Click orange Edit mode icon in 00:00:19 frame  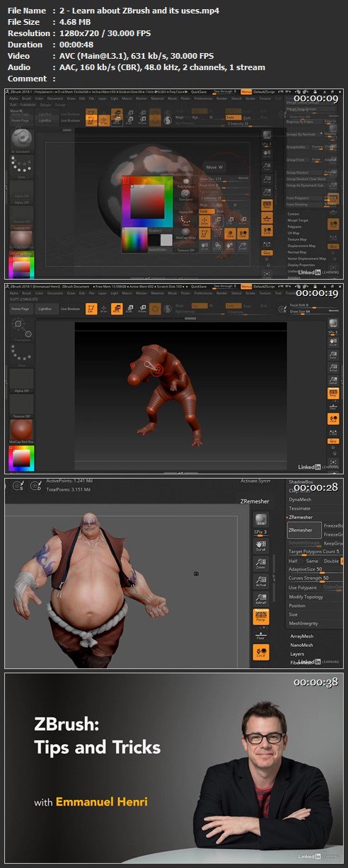point(91,309)
